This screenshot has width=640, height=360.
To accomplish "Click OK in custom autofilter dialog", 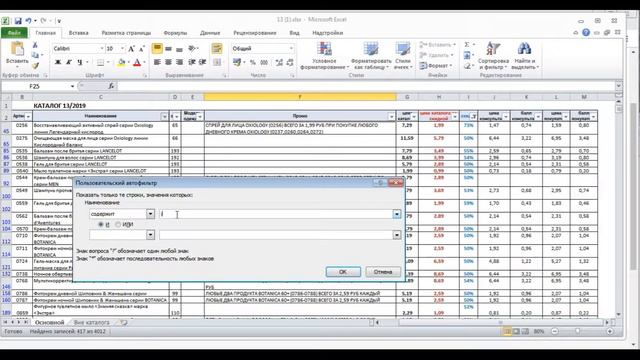I will pos(343,272).
